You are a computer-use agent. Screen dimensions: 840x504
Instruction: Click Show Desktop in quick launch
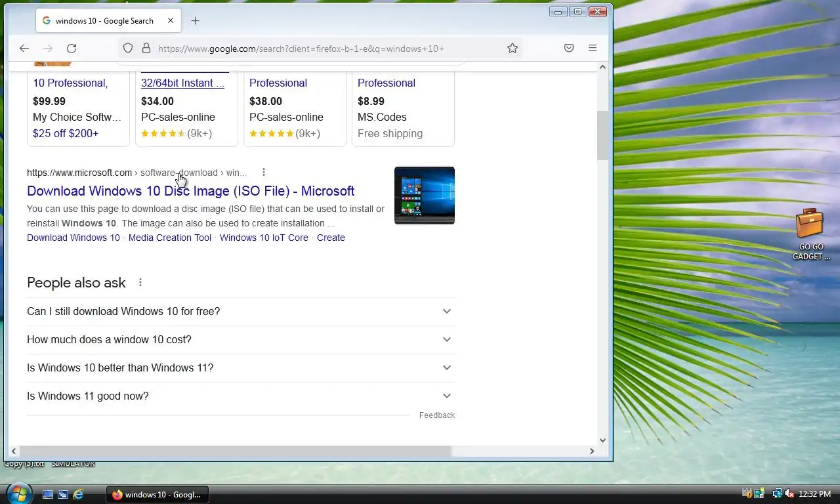click(x=48, y=494)
